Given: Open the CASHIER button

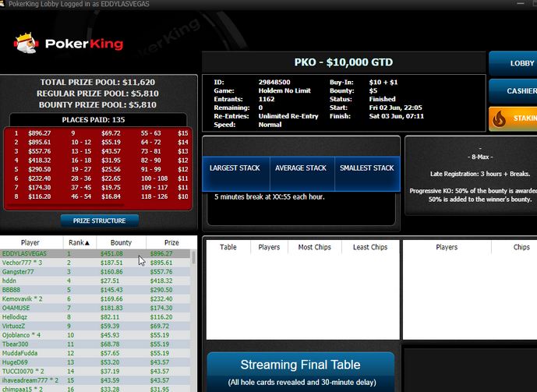Looking at the screenshot, I should point(513,91).
